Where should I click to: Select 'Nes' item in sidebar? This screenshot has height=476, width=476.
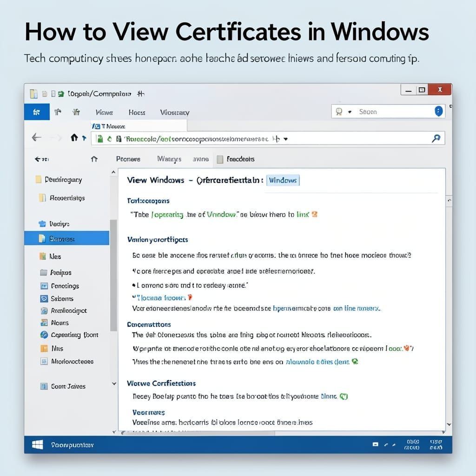pos(50,257)
